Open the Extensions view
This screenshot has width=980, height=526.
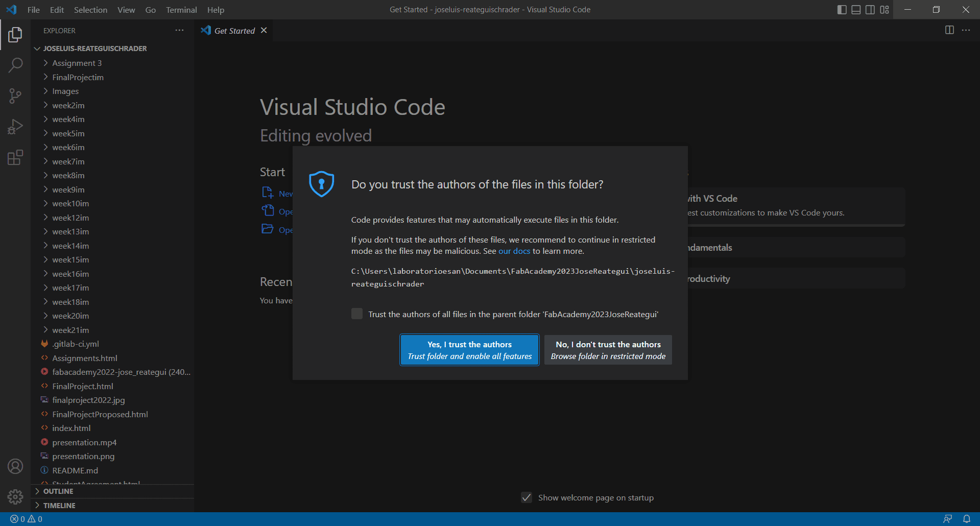(x=15, y=157)
